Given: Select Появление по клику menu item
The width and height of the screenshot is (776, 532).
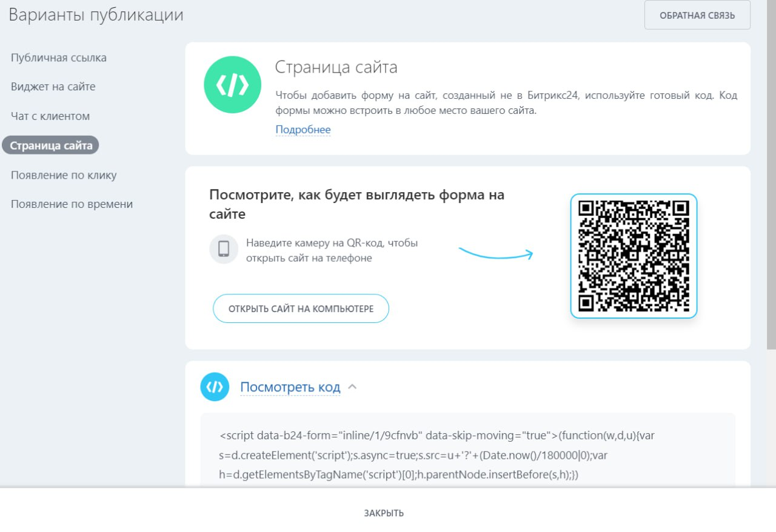Looking at the screenshot, I should tap(64, 175).
